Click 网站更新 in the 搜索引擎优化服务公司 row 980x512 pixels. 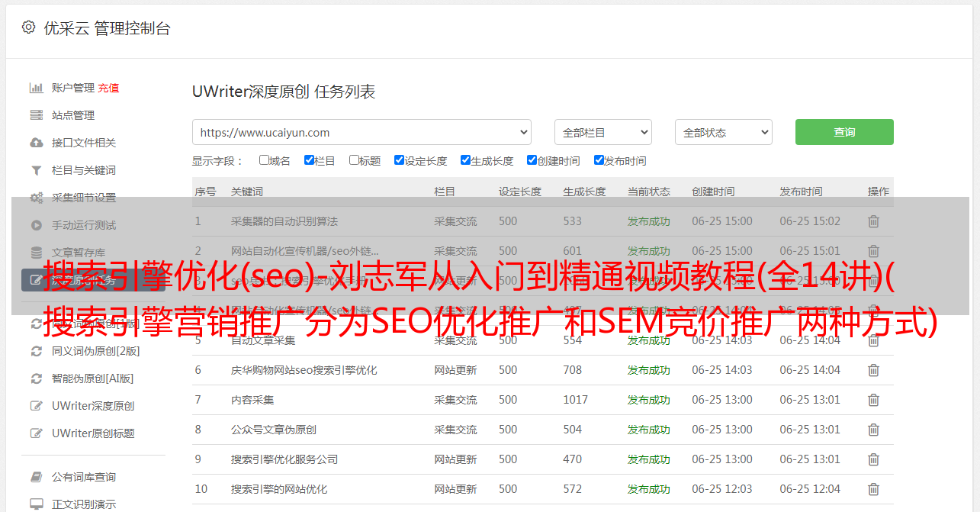[x=455, y=459]
